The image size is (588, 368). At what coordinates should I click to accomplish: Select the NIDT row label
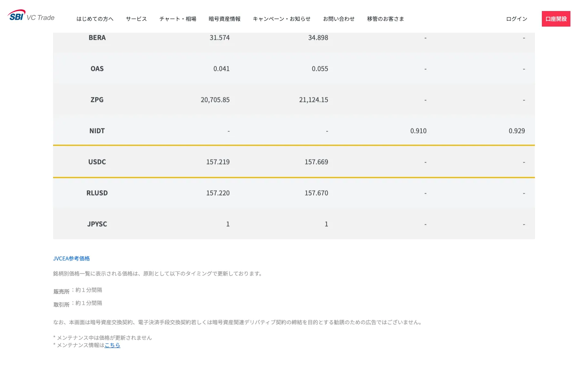97,131
